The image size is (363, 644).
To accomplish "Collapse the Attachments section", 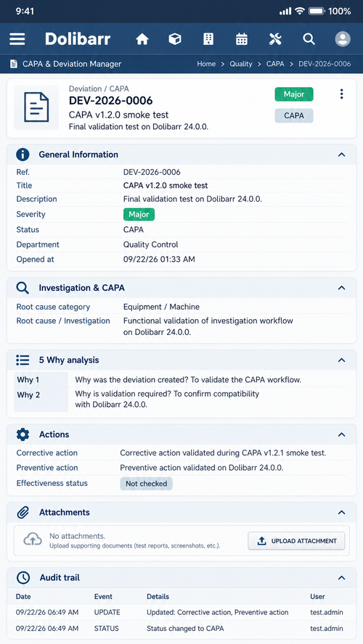I will coord(341,512).
